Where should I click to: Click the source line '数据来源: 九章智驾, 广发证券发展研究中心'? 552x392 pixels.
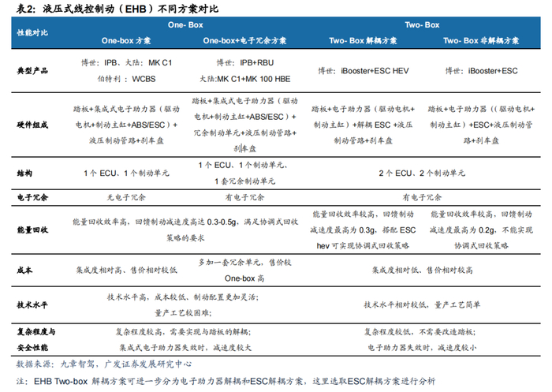(104, 364)
